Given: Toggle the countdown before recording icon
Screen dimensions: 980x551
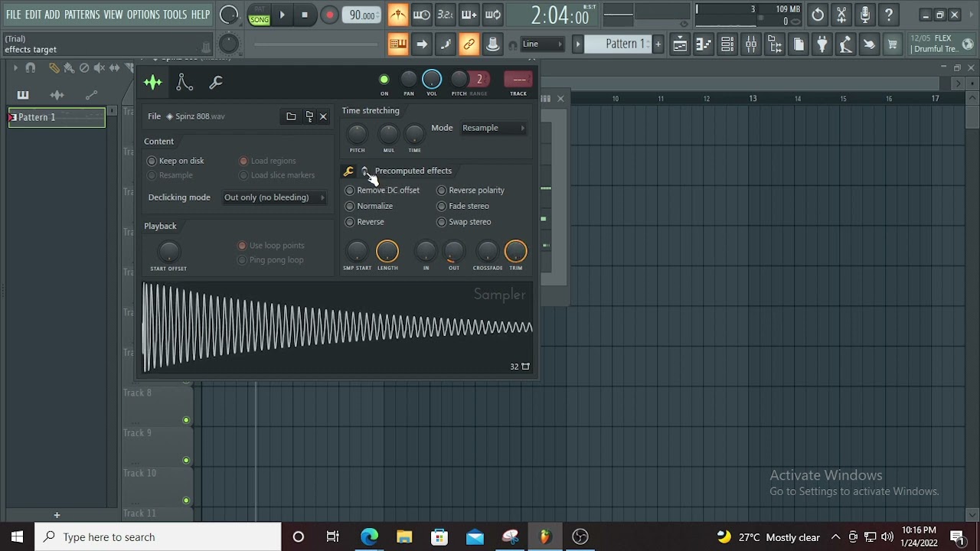Looking at the screenshot, I should [445, 15].
